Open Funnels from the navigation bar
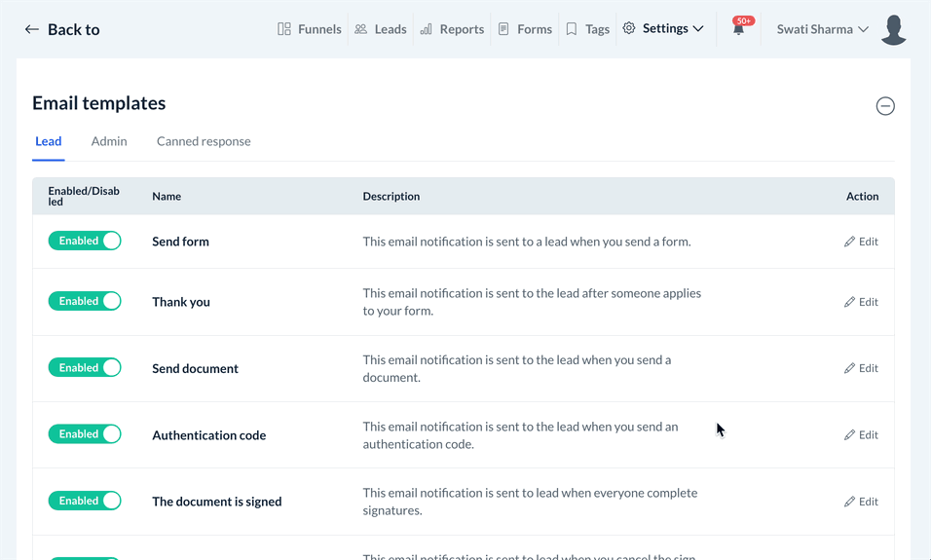Viewport: 931px width, 560px height. tap(310, 29)
